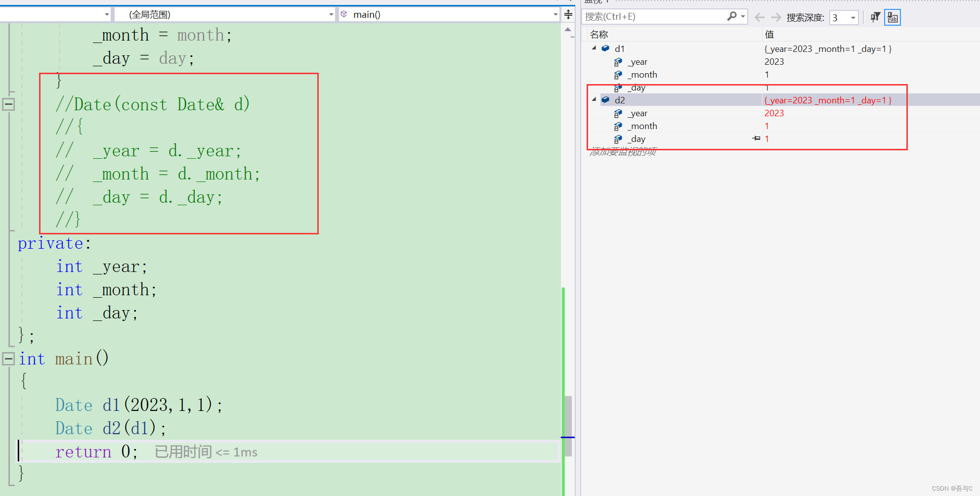The height and width of the screenshot is (496, 980).
Task: Click the field icon beside d2 _day
Action: pos(618,139)
